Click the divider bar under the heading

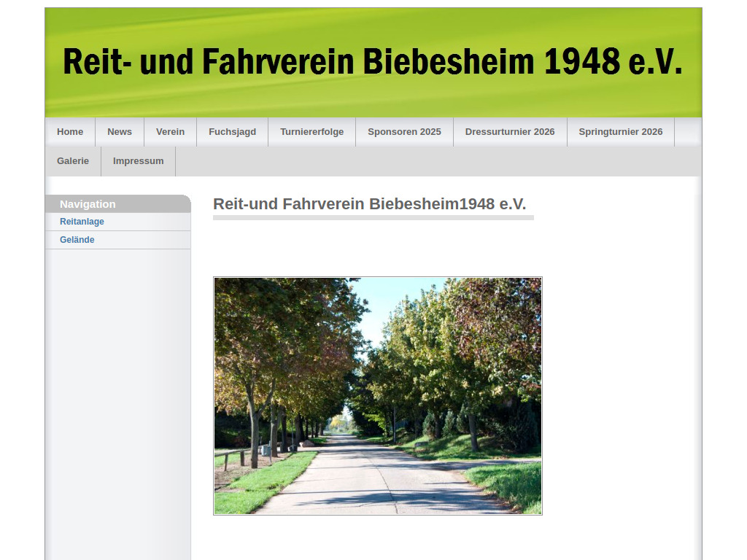tap(372, 217)
